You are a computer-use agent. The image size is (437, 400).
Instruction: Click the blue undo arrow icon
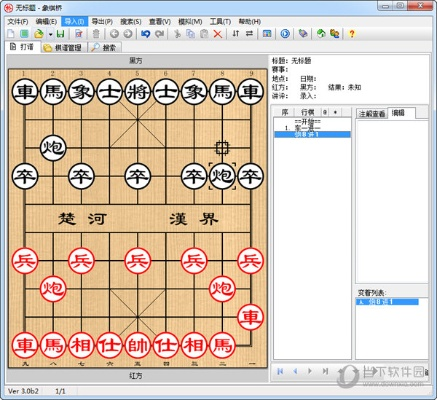(146, 34)
